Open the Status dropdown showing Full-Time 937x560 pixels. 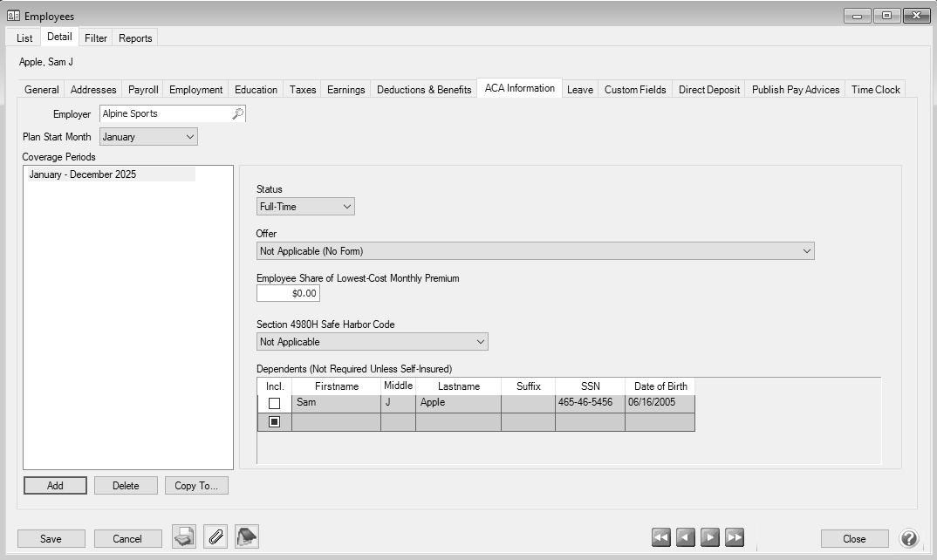(305, 207)
